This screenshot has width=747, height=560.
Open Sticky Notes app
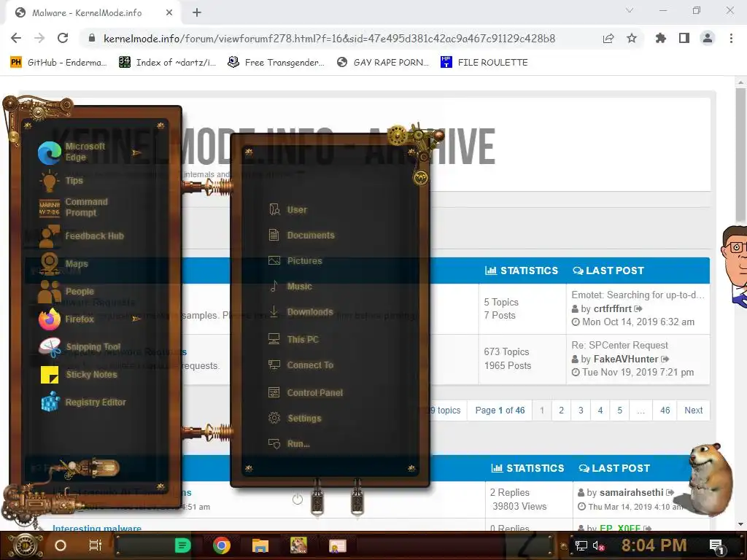tap(79, 374)
